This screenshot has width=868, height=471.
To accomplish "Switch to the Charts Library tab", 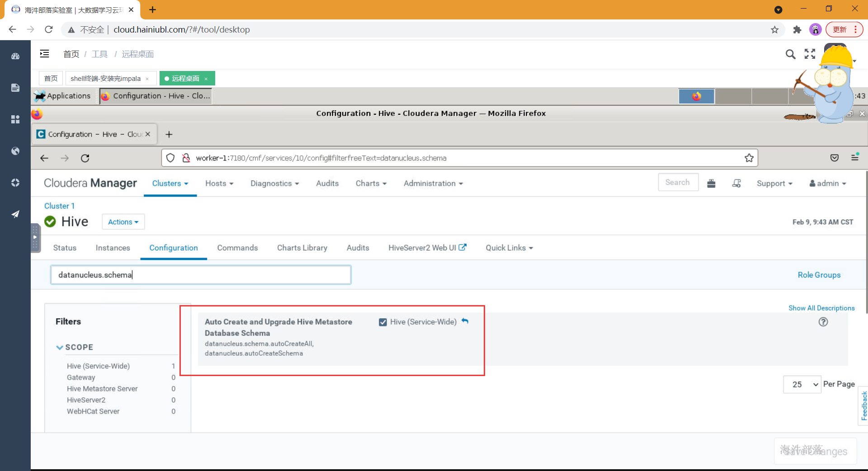I will [x=302, y=248].
